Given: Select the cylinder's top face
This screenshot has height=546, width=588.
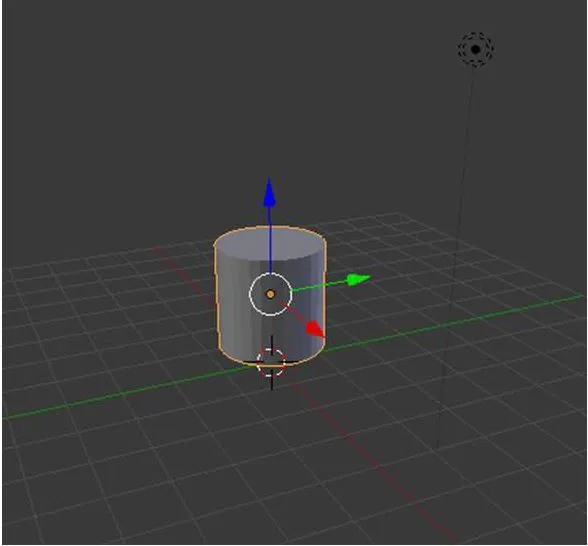Looking at the screenshot, I should point(270,244).
